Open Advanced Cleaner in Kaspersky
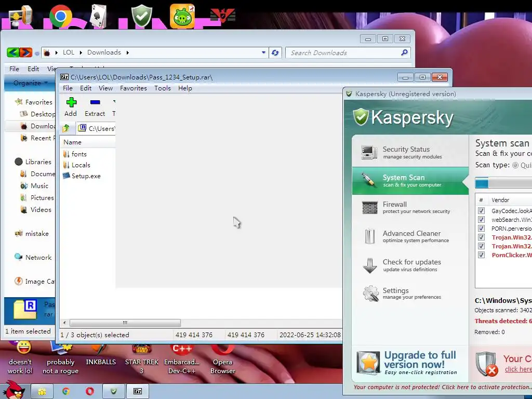This screenshot has width=532, height=399. tap(410, 236)
